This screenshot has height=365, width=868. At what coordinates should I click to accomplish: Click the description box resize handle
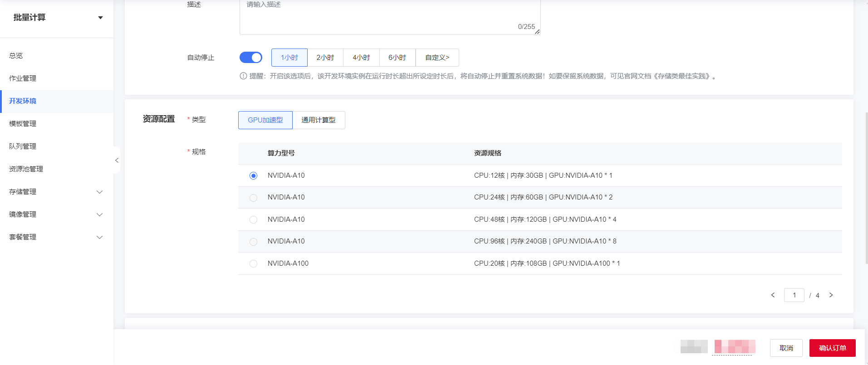[537, 32]
